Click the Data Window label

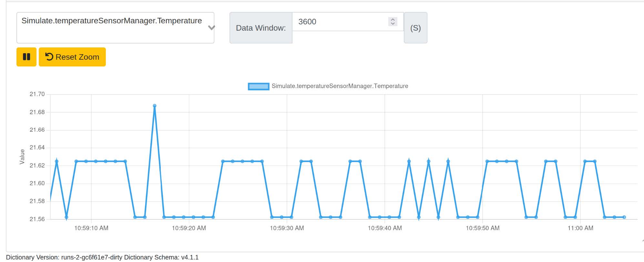(261, 28)
